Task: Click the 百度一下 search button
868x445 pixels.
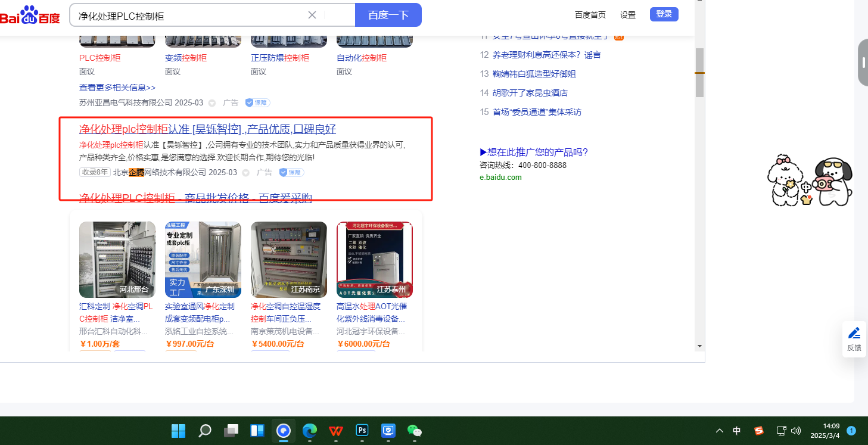Action: tap(388, 15)
